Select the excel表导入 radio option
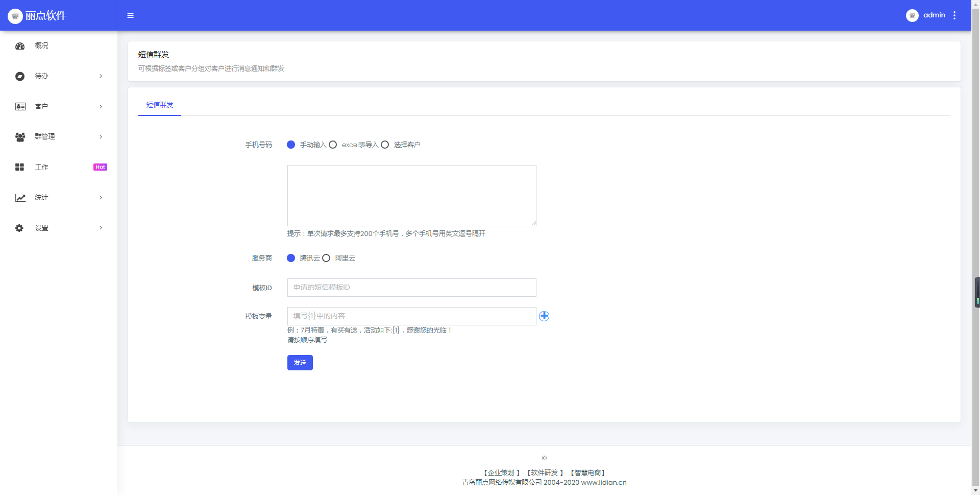The height and width of the screenshot is (495, 980). 333,145
